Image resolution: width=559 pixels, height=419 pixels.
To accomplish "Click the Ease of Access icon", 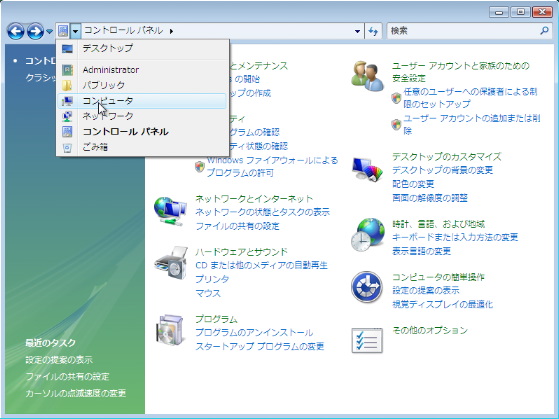I will [x=367, y=287].
